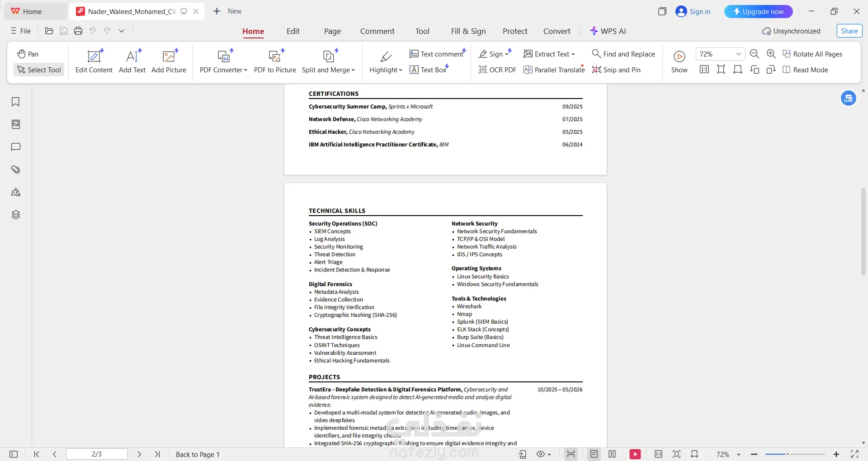868x461 pixels.
Task: Click the blue floating assistant icon
Action: pos(849,98)
